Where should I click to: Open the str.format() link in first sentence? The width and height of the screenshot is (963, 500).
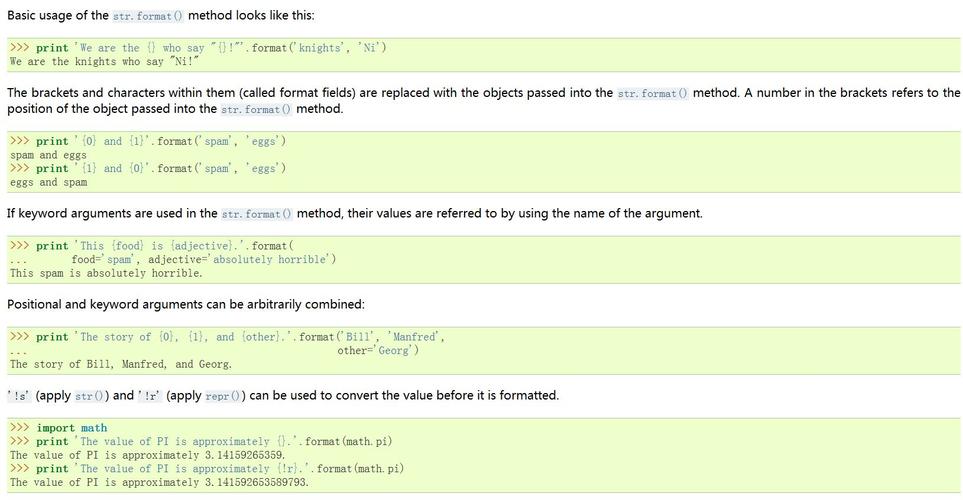148,16
